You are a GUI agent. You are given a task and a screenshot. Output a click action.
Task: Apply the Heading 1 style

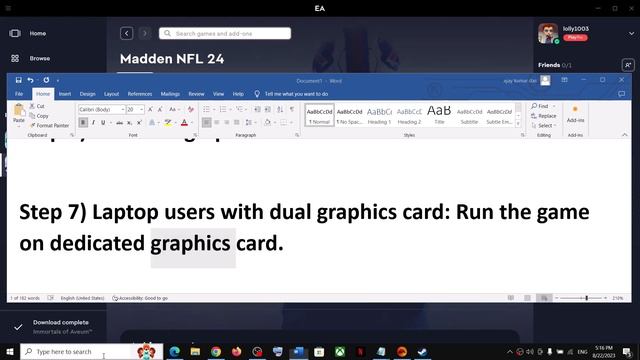(379, 115)
